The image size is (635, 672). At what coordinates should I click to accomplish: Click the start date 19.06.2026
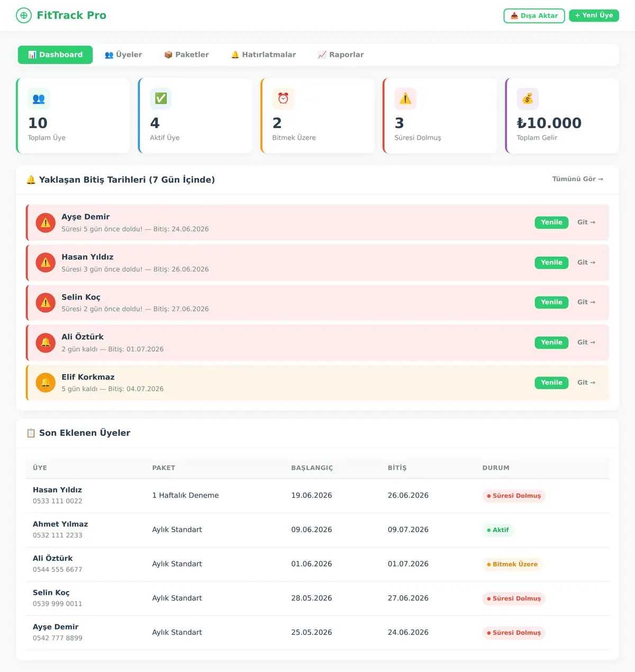point(312,496)
